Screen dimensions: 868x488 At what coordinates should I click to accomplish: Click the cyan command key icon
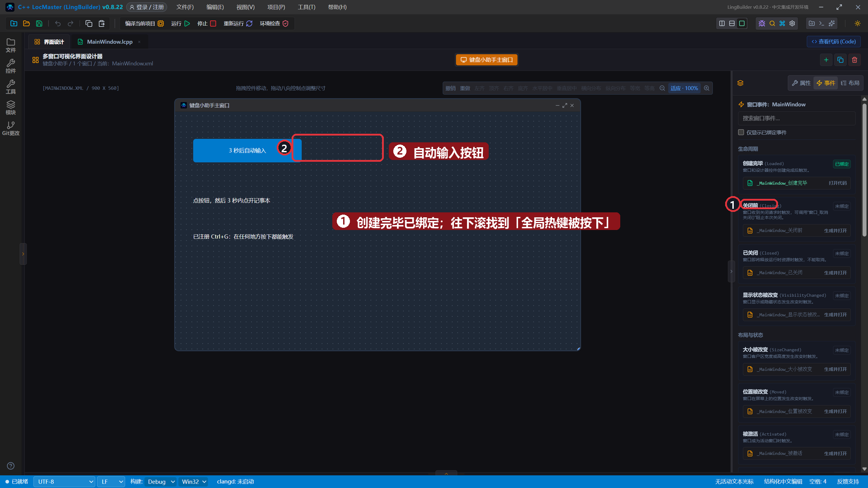(782, 23)
